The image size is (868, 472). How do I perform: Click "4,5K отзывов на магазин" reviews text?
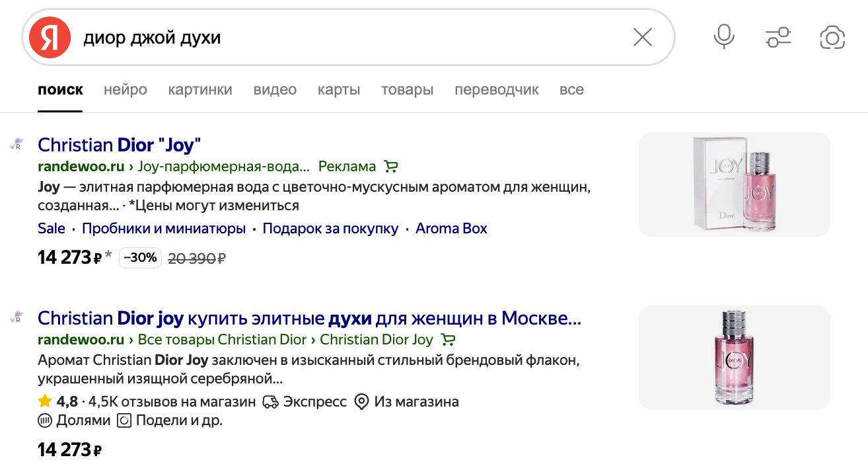pos(172,401)
